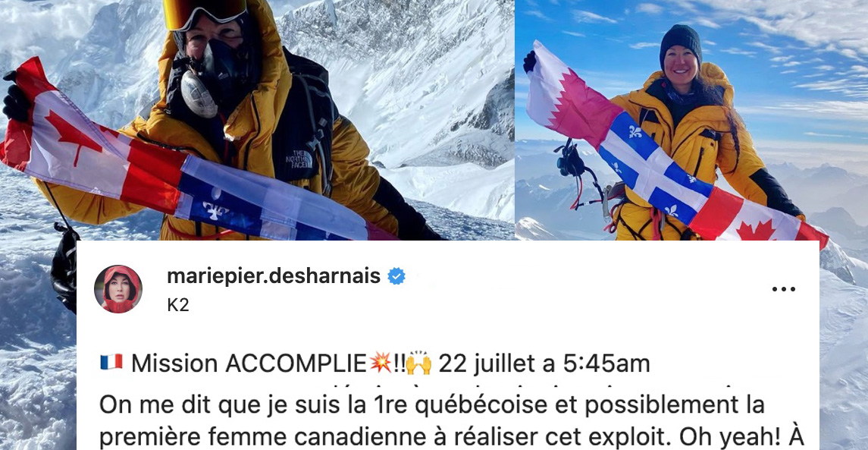Click the "Mission ACCOMPLIE" caption text
The height and width of the screenshot is (450, 868).
pyautogui.click(x=249, y=363)
